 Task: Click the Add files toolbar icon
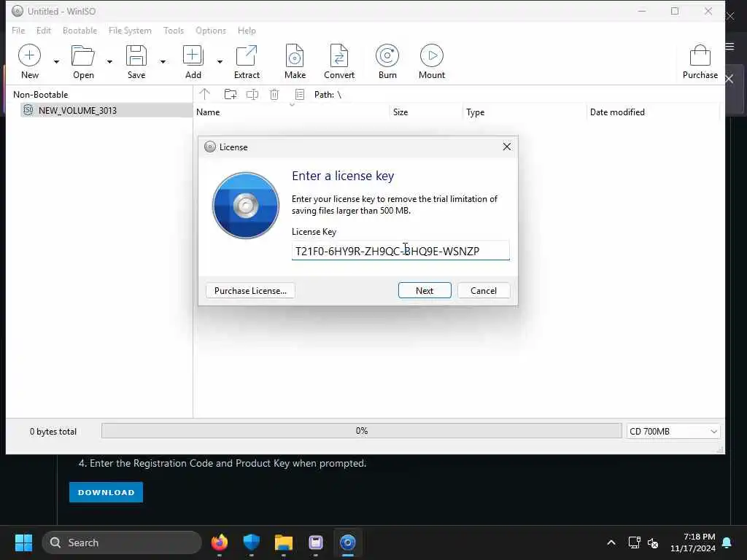[x=193, y=55]
